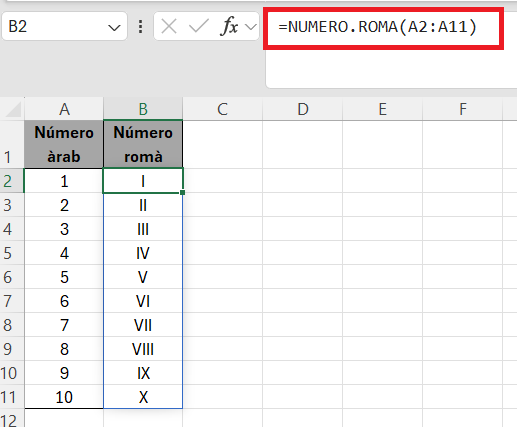The height and width of the screenshot is (427, 517).
Task: Select row 6 header
Action: click(x=12, y=277)
